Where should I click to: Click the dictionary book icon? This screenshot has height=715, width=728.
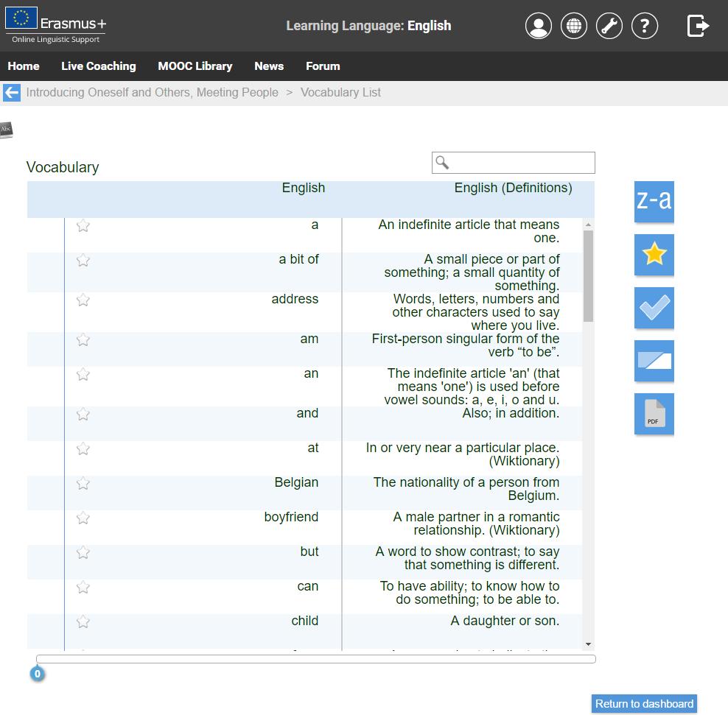[x=7, y=130]
